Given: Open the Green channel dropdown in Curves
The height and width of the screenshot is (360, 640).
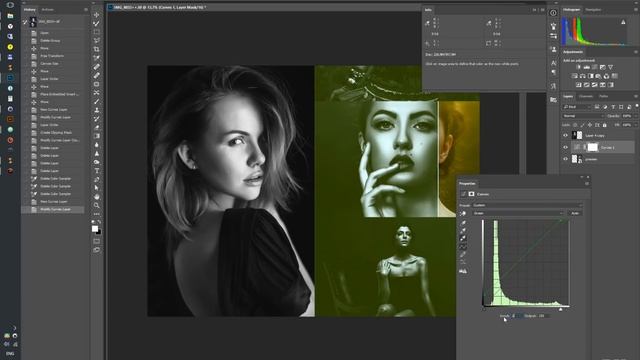Looking at the screenshot, I should point(518,213).
